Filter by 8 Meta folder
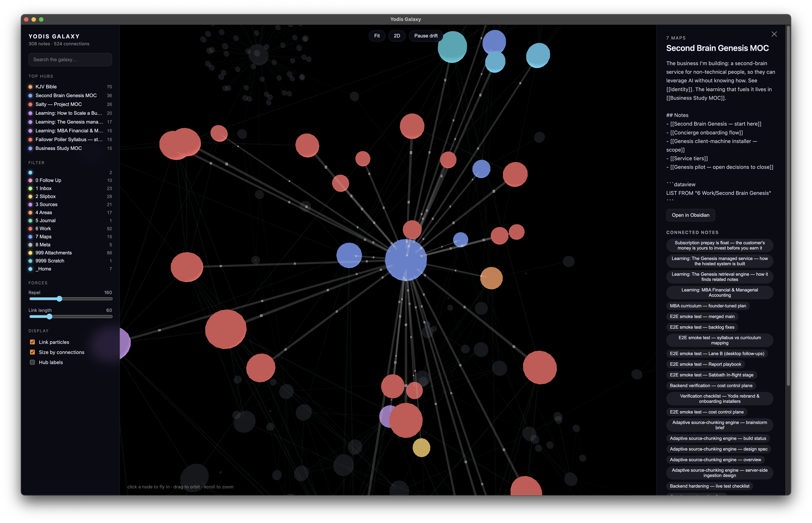The image size is (812, 523). coord(70,244)
